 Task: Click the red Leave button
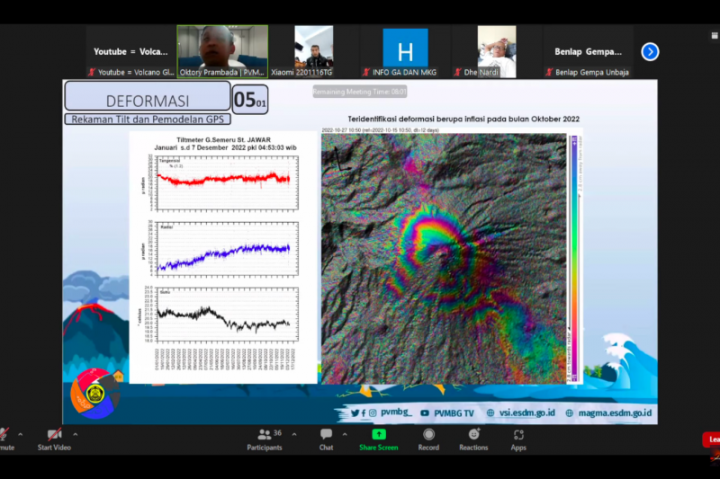tap(711, 439)
